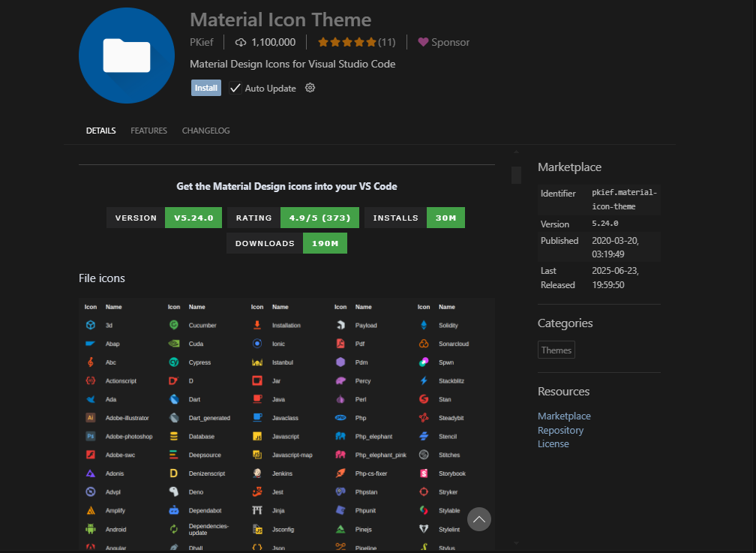756x553 pixels.
Task: Click the Storybook file icon
Action: [x=424, y=473]
